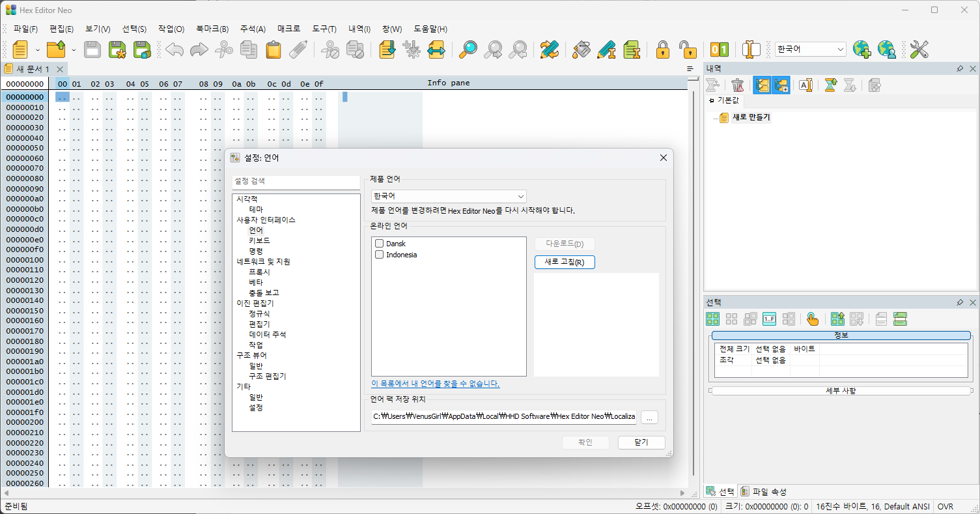Open the tab list button above the hex editor
Screen dimensions: 980x514
point(690,68)
